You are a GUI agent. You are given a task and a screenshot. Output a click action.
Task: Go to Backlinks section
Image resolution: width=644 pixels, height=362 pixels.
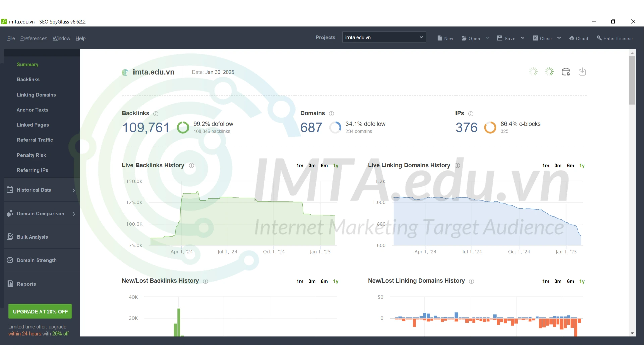28,79
